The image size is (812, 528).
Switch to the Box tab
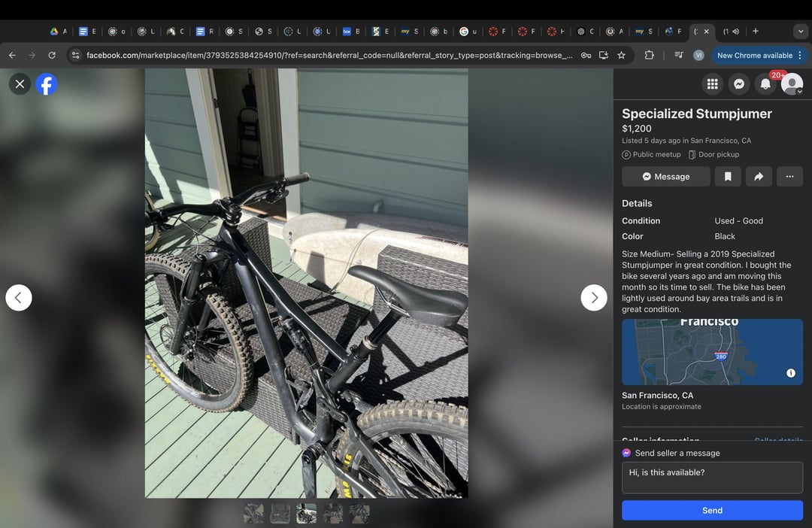(x=351, y=31)
